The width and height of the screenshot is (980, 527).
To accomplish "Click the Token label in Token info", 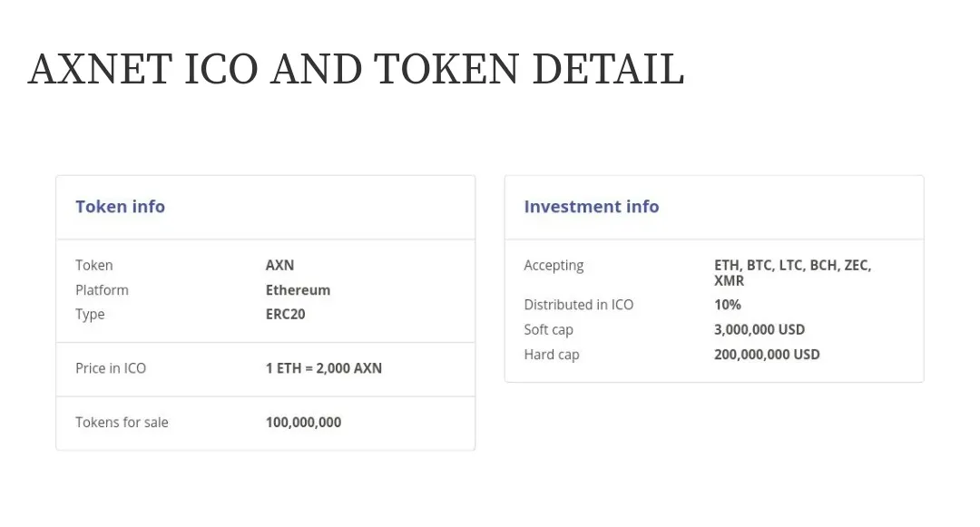I will pyautogui.click(x=94, y=266).
